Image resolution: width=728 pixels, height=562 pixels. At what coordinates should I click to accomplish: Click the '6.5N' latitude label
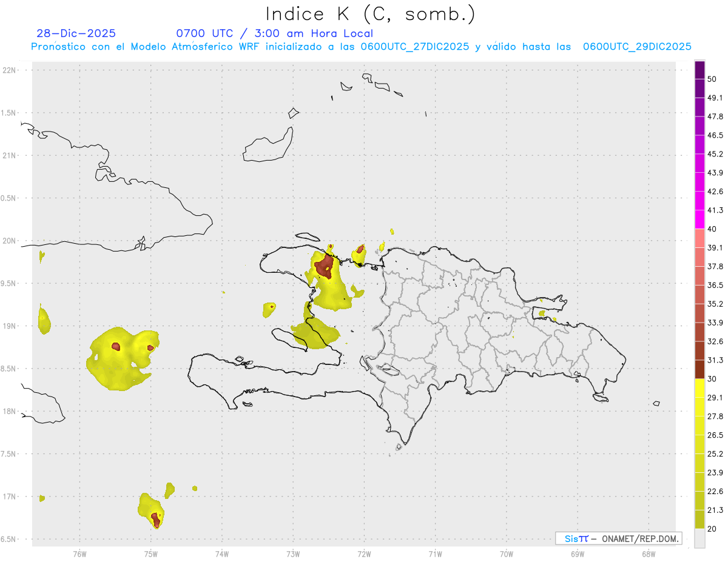[x=9, y=539]
